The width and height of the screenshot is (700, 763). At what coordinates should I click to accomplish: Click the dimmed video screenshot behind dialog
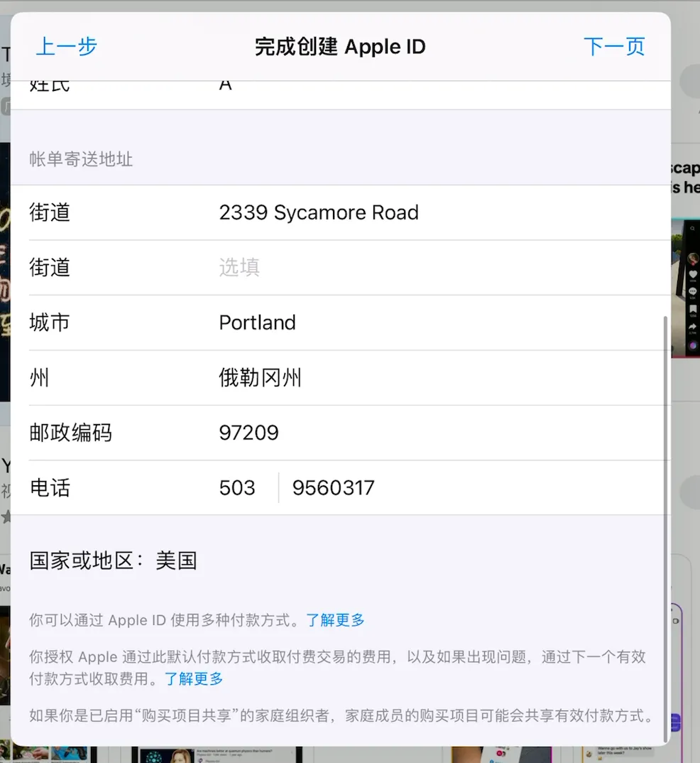[685, 284]
